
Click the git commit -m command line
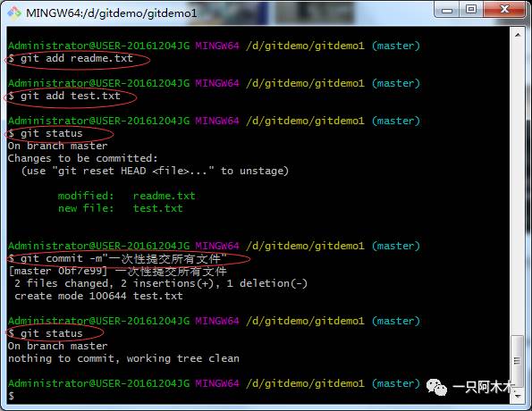coord(117,259)
